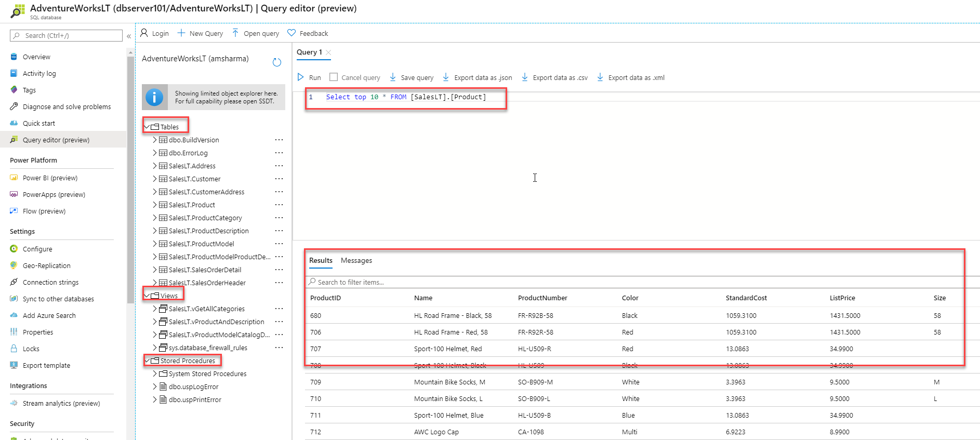This screenshot has height=440, width=980.
Task: Open Diagnose and solve problems wrench icon
Action: click(14, 106)
